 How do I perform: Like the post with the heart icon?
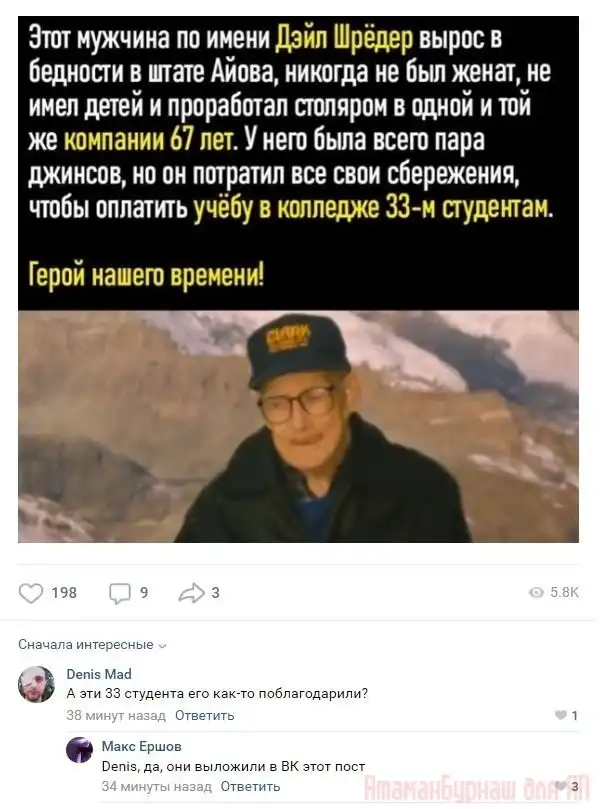pos(31,593)
